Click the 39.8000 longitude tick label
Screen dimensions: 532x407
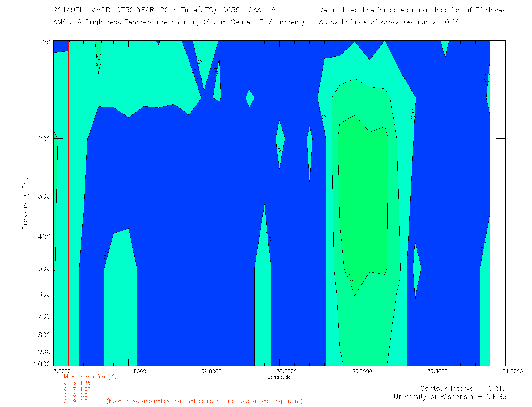point(211,371)
